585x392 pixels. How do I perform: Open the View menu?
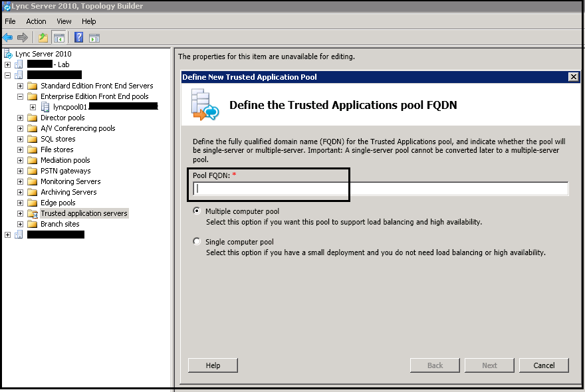63,21
